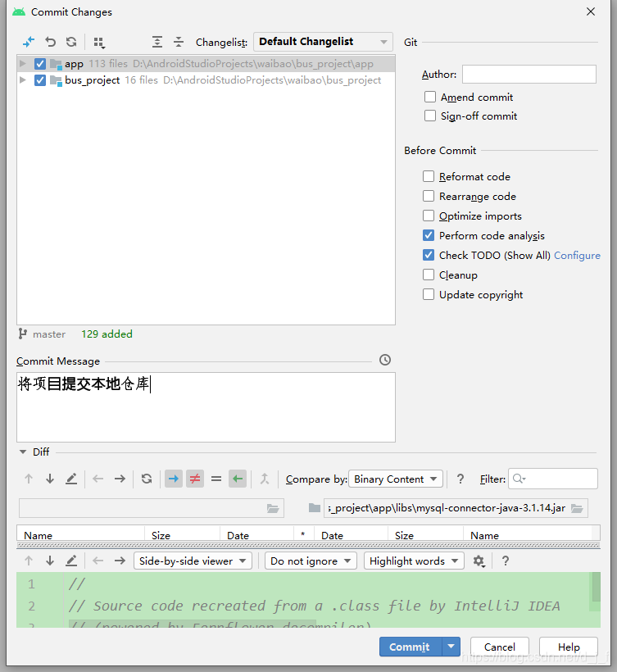This screenshot has height=672, width=617.
Task: Go to next difference in Diff toolbar
Action: tap(50, 479)
